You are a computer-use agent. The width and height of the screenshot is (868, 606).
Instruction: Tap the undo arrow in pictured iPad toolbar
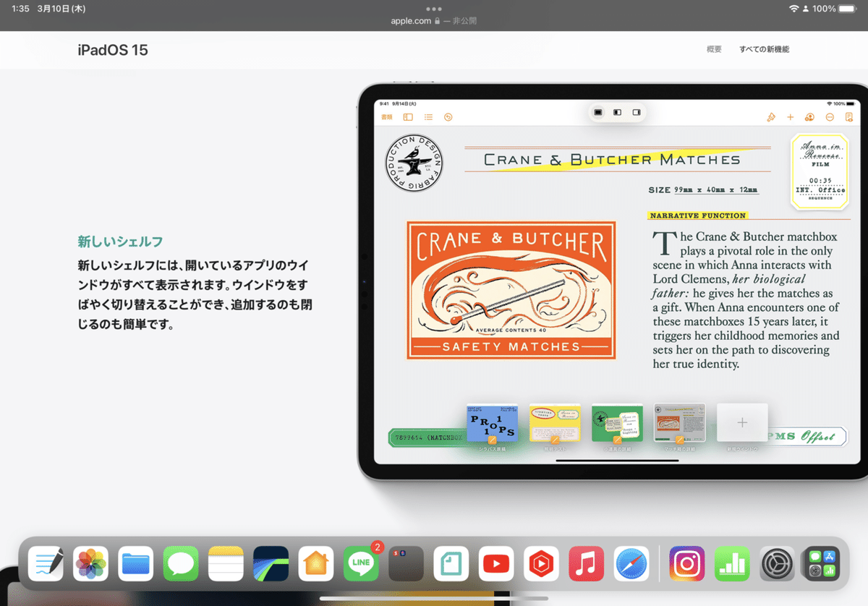(x=448, y=117)
